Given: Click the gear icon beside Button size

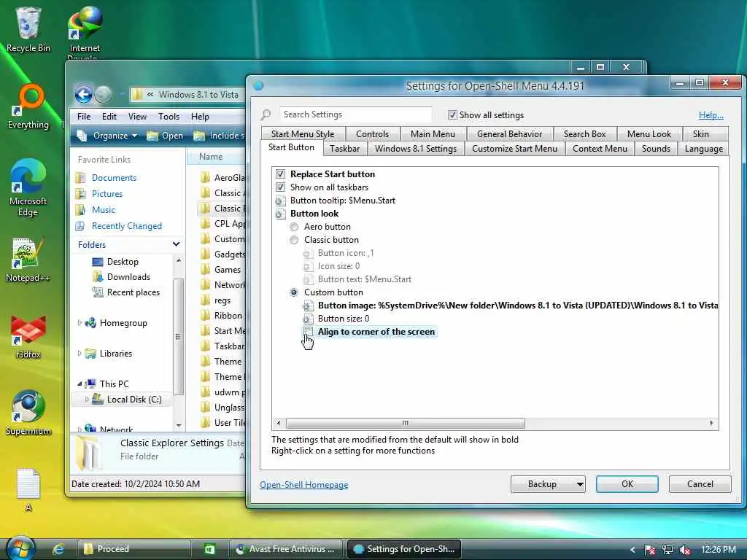Looking at the screenshot, I should click(x=308, y=319).
